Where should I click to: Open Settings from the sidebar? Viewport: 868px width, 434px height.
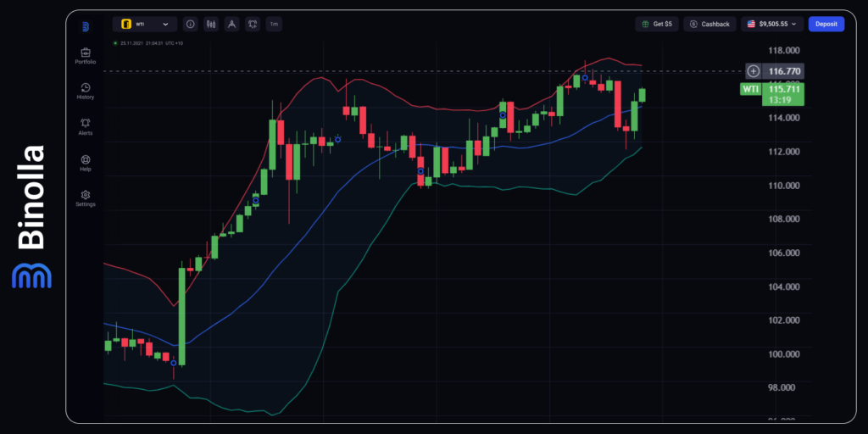[86, 198]
